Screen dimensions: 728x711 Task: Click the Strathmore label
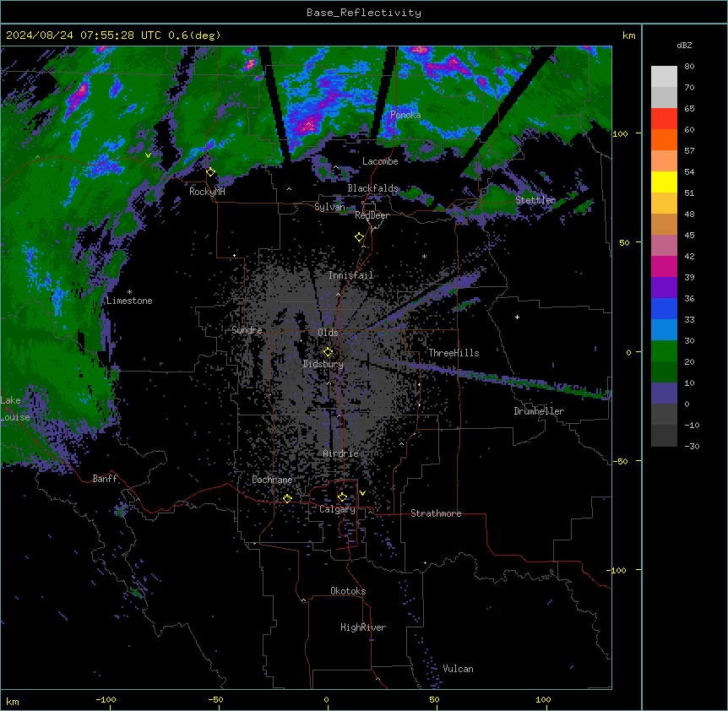click(436, 513)
